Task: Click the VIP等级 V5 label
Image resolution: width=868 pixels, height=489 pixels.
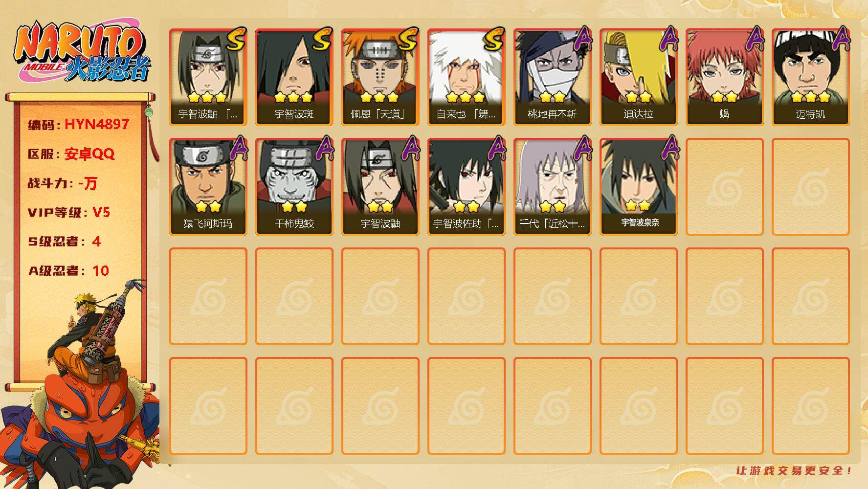Action: coord(69,212)
